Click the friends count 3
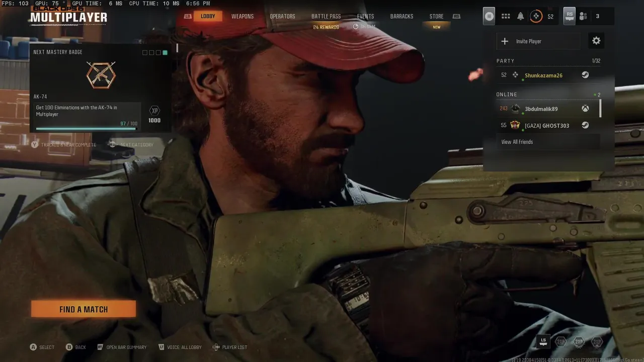Viewport: 644px width, 362px height. [x=598, y=17]
